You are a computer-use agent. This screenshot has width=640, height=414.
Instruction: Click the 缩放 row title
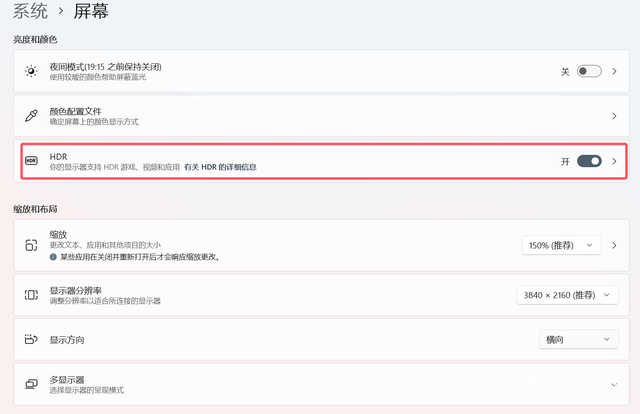coord(58,234)
